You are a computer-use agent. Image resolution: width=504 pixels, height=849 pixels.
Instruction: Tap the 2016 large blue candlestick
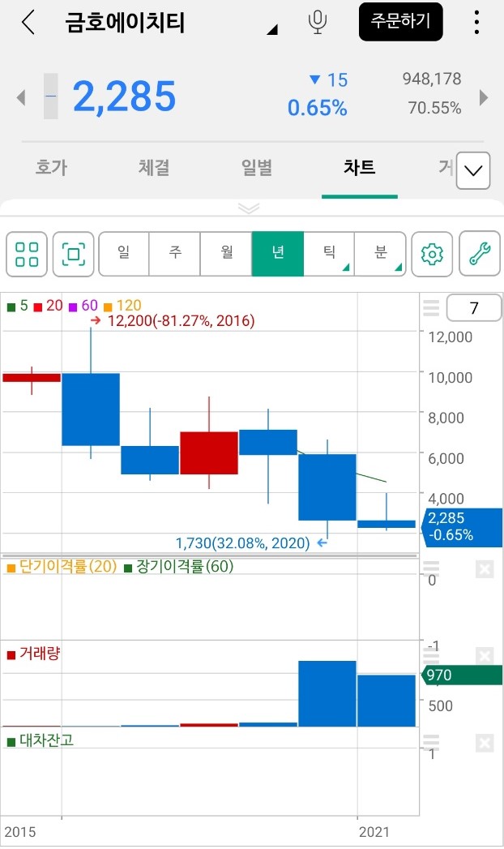tap(91, 409)
